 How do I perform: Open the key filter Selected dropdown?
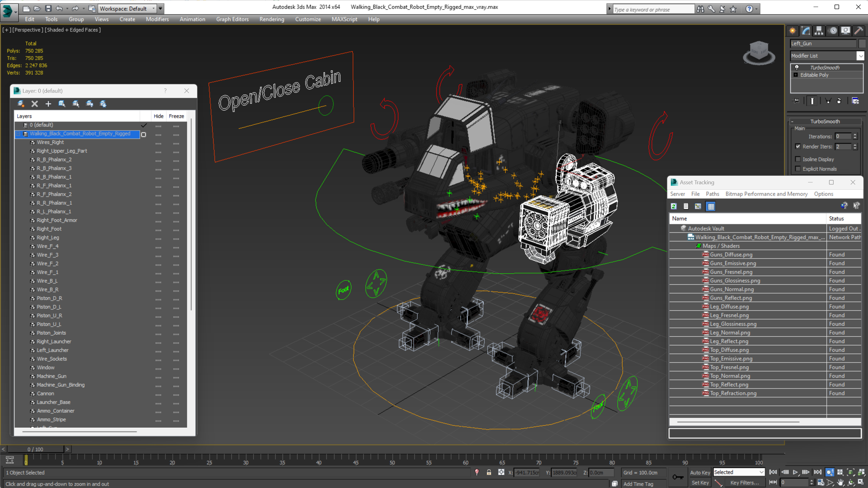739,472
